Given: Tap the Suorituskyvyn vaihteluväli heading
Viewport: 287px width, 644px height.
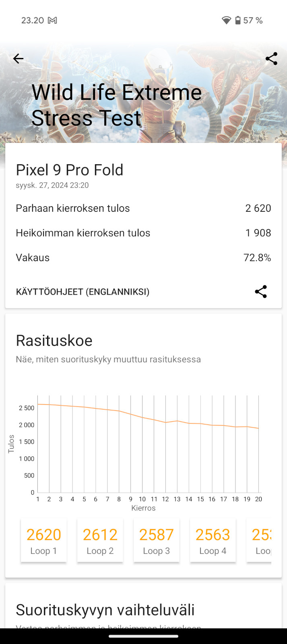Looking at the screenshot, I should pos(105,610).
